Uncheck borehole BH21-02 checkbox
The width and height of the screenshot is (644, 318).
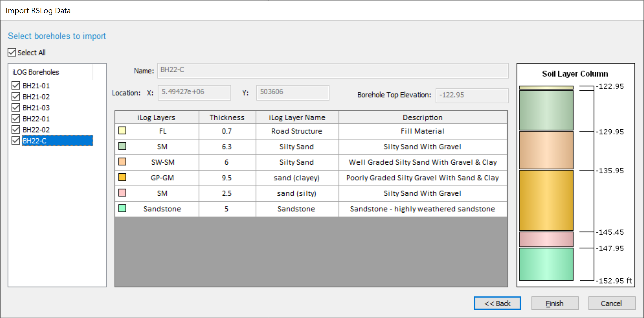tap(16, 96)
